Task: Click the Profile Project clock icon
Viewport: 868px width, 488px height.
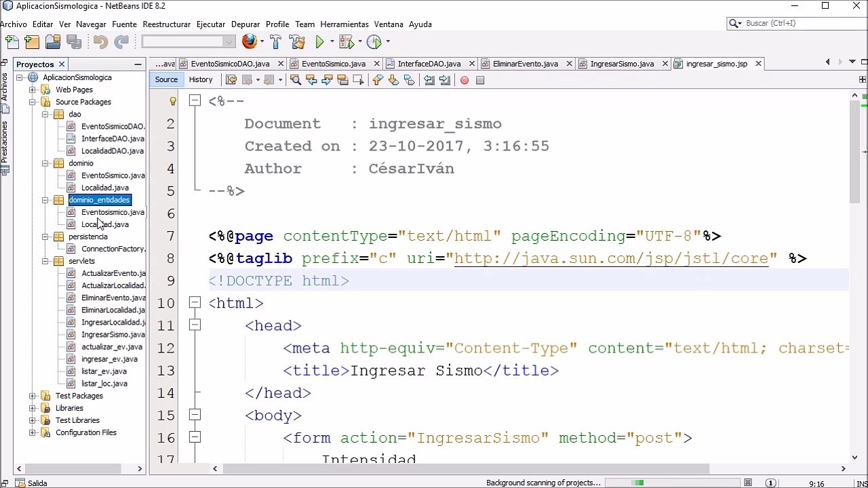Action: tap(374, 42)
